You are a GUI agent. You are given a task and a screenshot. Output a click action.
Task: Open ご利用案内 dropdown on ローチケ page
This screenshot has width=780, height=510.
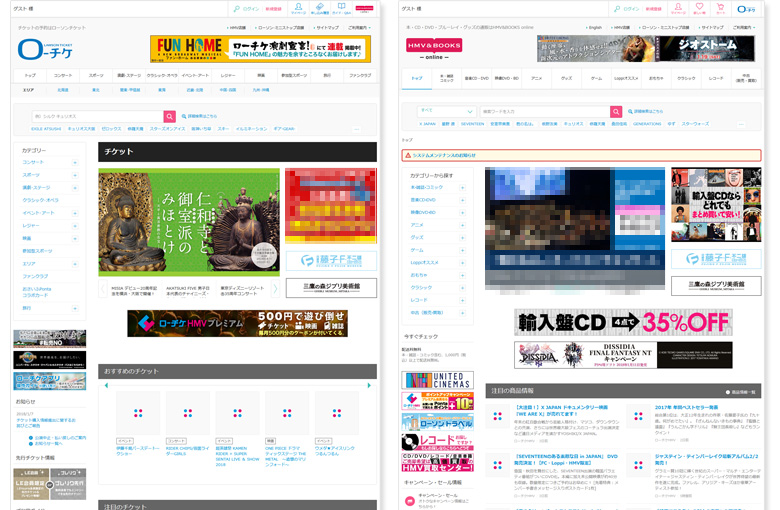coord(359,28)
